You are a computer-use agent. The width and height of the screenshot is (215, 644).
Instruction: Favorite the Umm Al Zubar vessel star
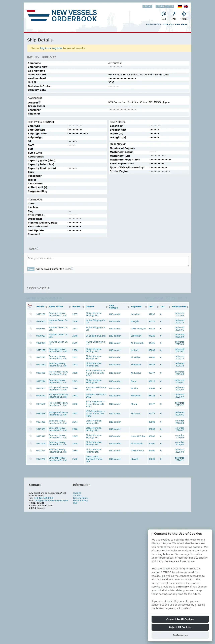(30, 436)
